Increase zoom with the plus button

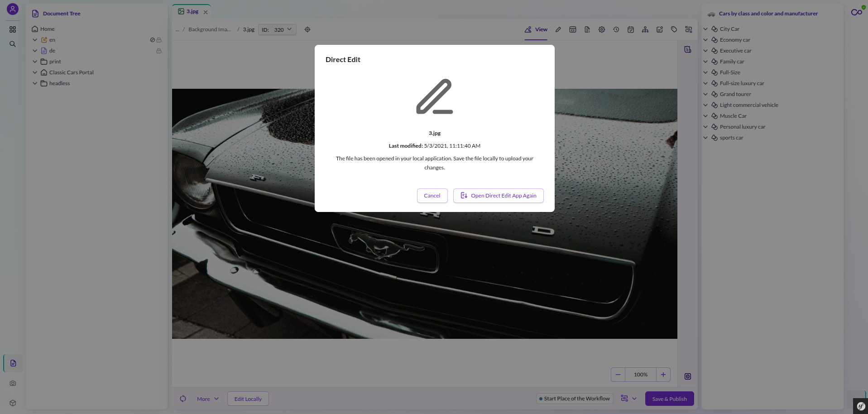pyautogui.click(x=663, y=375)
